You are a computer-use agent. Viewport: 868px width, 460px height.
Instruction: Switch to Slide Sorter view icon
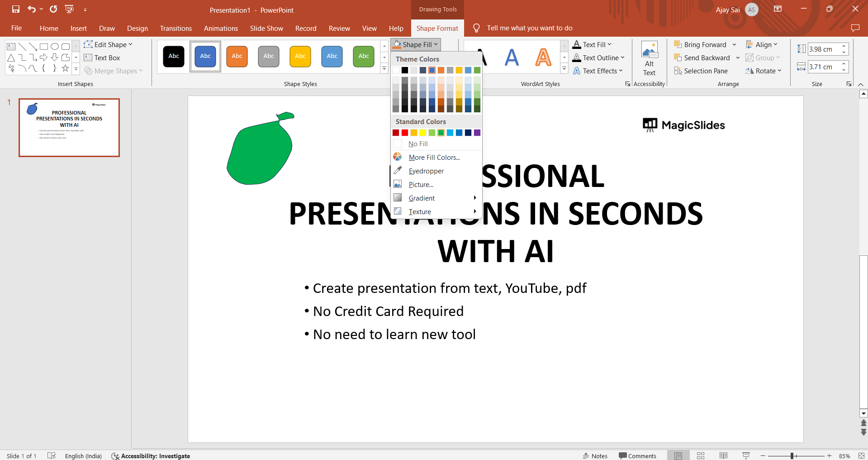tap(701, 455)
